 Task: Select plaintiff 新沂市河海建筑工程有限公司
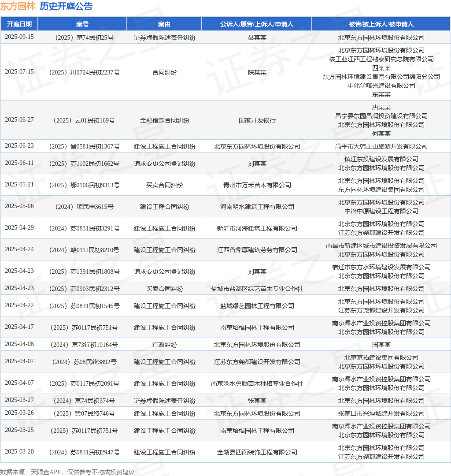pyautogui.click(x=257, y=228)
